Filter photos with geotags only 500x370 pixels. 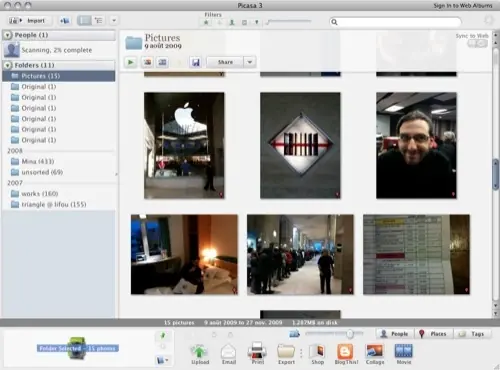(x=257, y=22)
